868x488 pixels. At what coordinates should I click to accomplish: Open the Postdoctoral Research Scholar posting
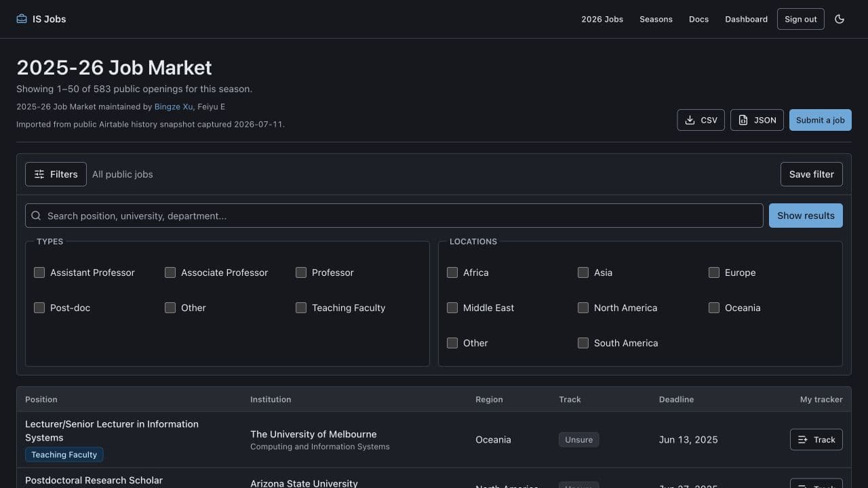(94, 481)
